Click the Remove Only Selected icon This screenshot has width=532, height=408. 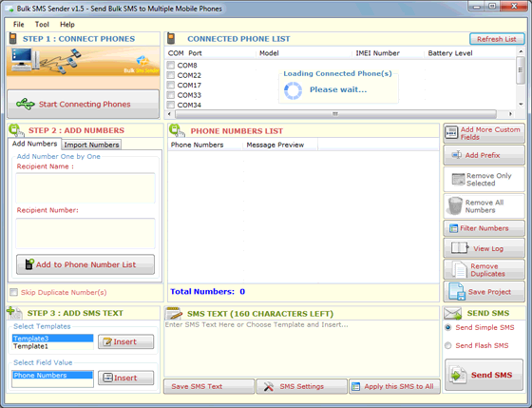[x=458, y=179]
